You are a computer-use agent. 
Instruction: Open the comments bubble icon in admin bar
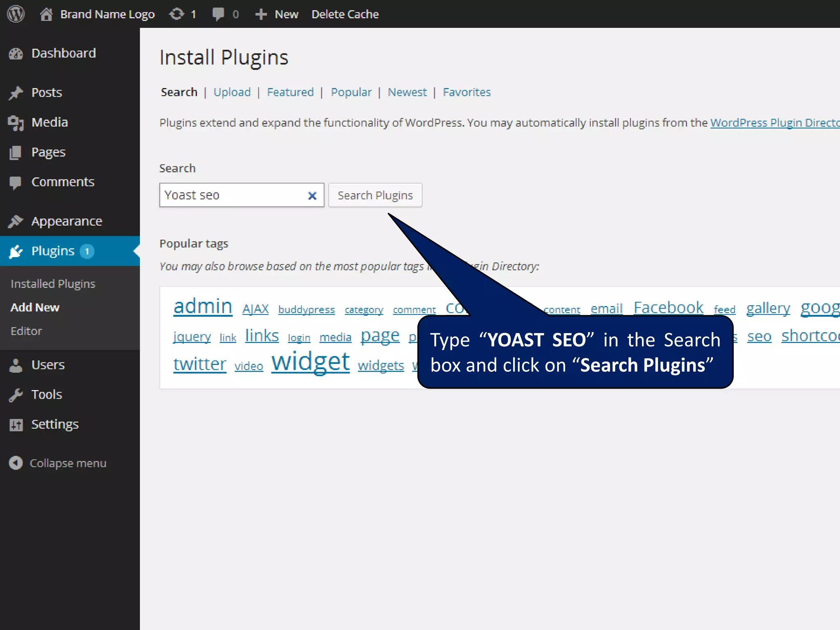click(x=218, y=14)
